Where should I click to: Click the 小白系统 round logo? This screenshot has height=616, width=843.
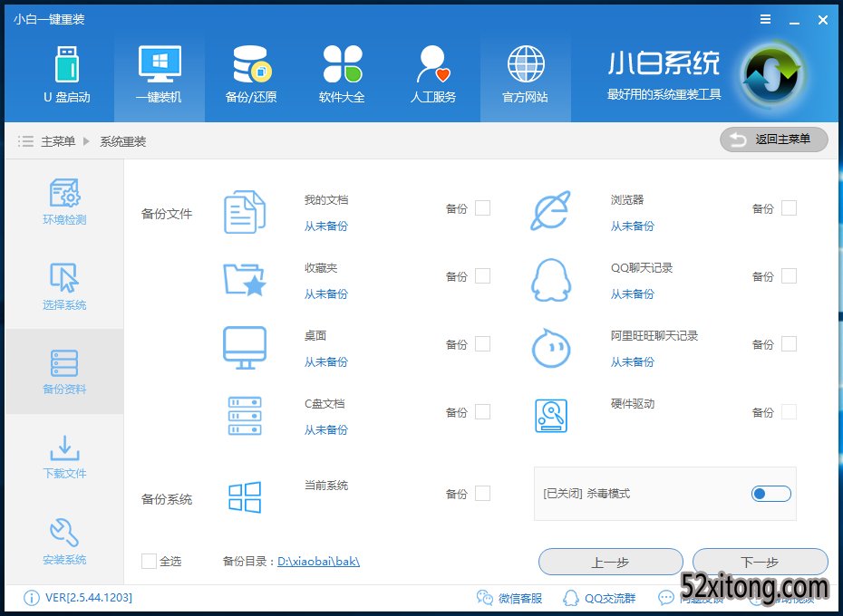[x=771, y=74]
